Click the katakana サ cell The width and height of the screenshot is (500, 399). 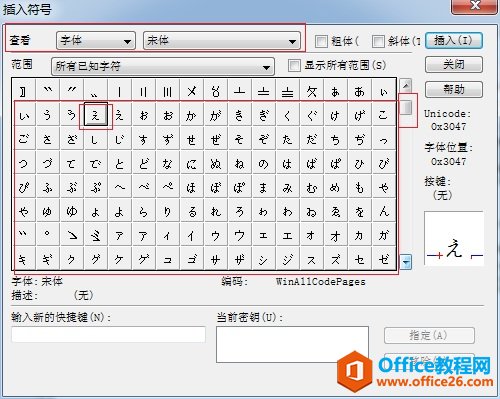[215, 258]
